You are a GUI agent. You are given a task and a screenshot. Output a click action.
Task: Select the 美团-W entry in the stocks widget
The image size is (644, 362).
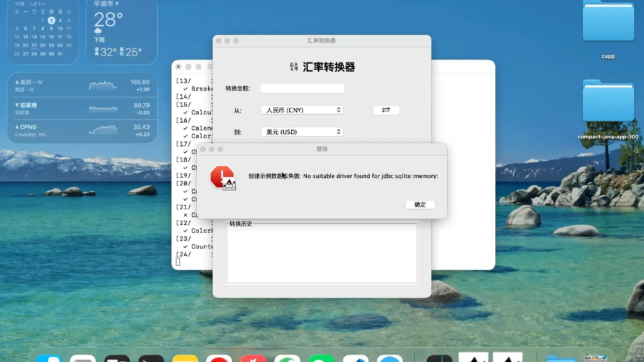pos(82,85)
